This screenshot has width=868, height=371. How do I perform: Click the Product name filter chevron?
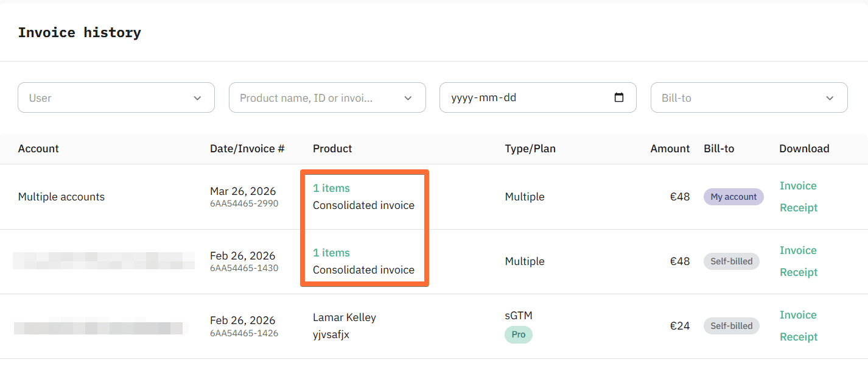pos(408,97)
